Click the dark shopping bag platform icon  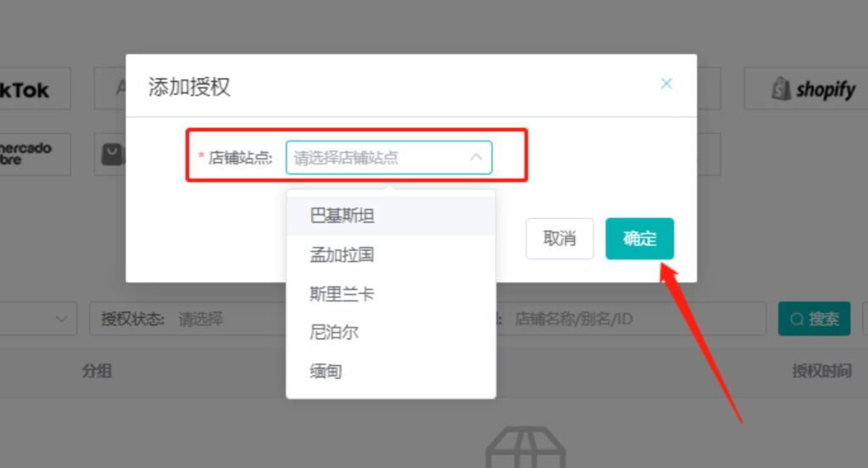pos(113,154)
